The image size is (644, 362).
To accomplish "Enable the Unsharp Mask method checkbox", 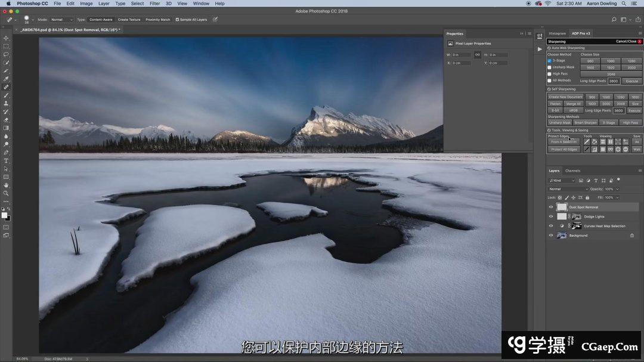I will pos(549,67).
